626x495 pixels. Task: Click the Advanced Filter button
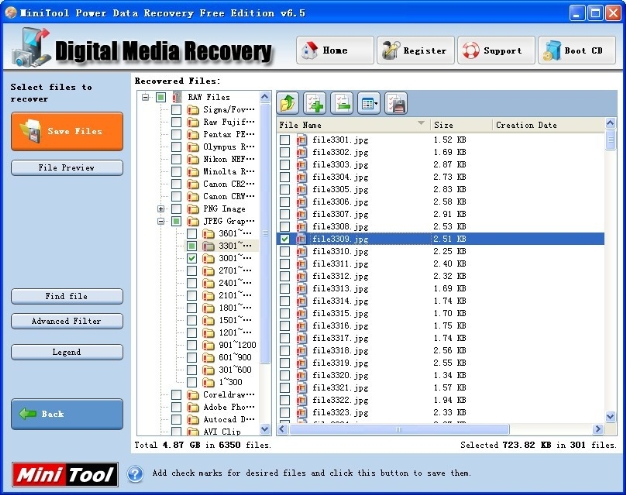click(67, 321)
